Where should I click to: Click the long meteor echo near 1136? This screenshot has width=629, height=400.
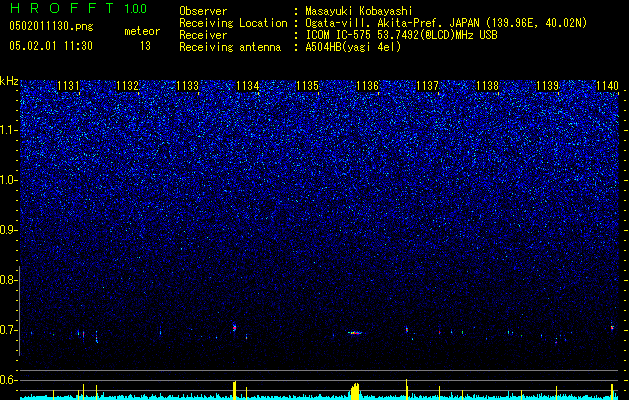coord(355,333)
